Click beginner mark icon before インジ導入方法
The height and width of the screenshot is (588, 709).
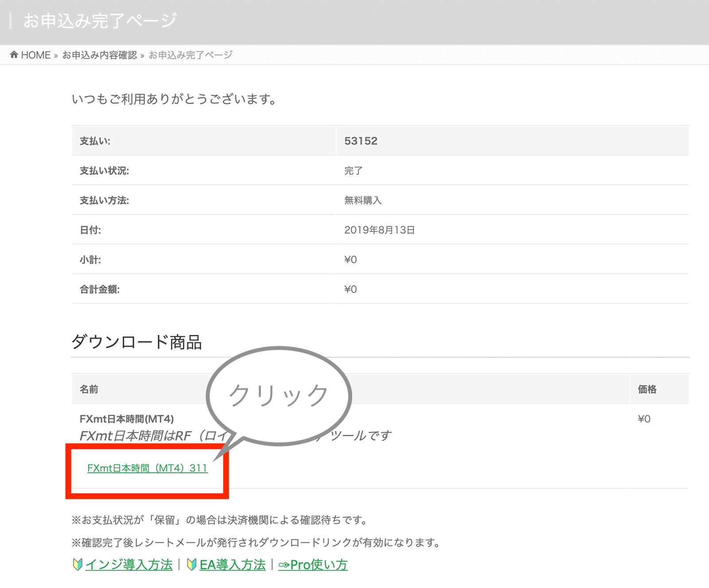click(78, 565)
